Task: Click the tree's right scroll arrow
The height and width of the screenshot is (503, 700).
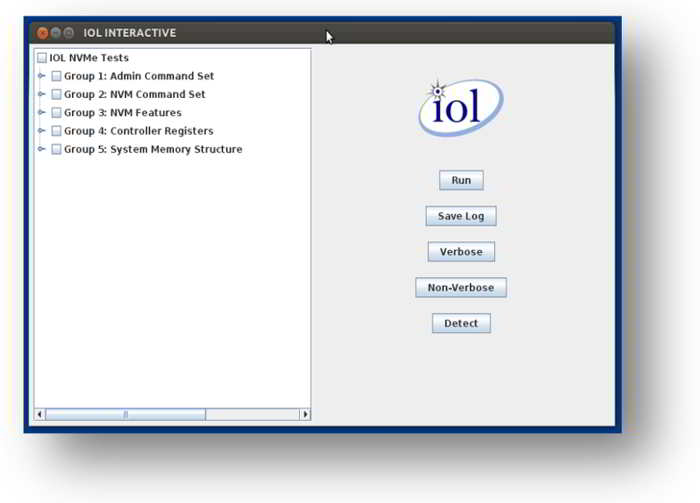Action: click(305, 414)
